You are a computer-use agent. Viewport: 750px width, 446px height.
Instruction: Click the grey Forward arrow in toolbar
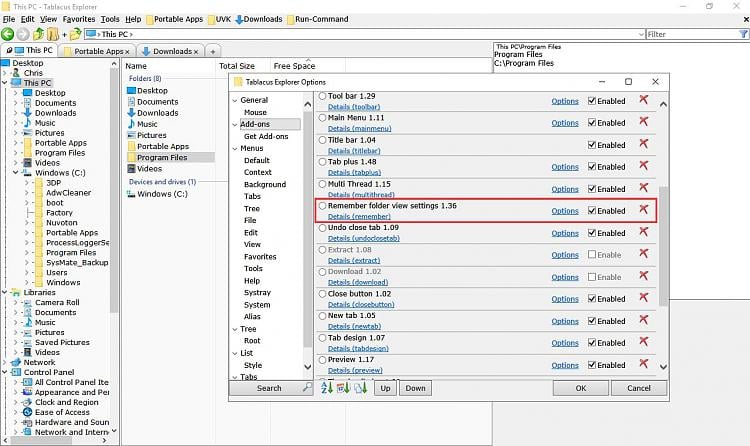[x=22, y=34]
